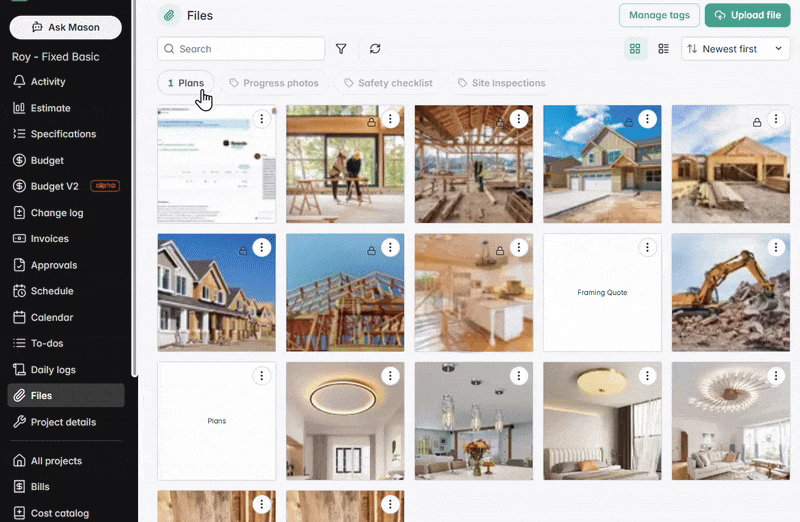
Task: Open the Framing Quote file thumbnail
Action: pyautogui.click(x=602, y=293)
